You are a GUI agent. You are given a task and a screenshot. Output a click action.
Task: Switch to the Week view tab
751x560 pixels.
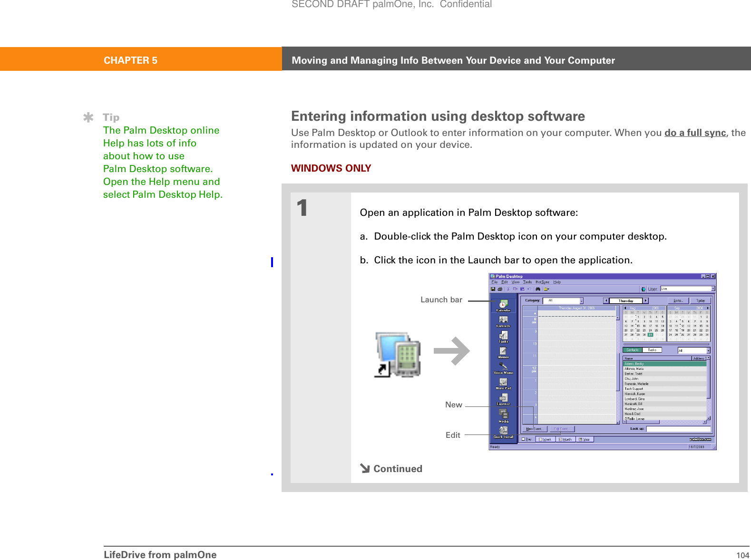coord(546,439)
